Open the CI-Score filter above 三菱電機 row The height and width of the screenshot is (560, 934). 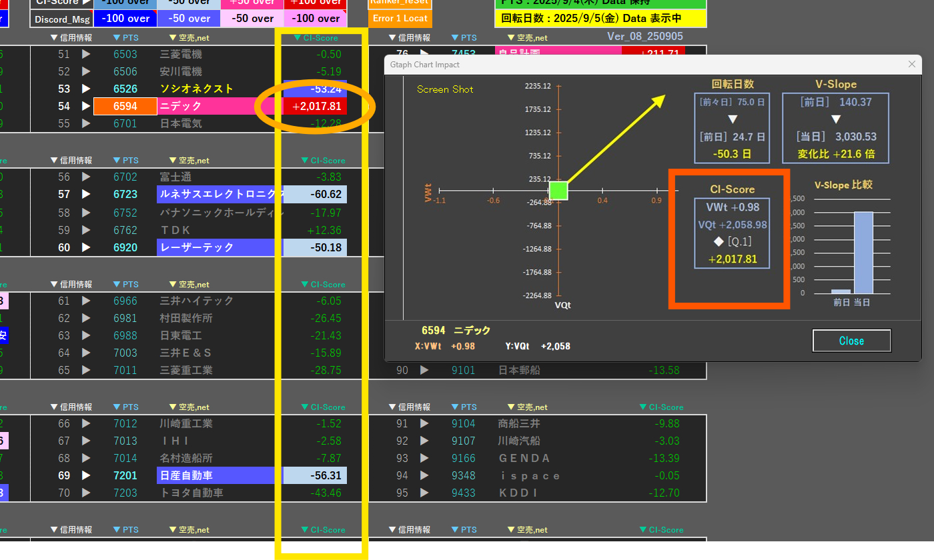315,38
